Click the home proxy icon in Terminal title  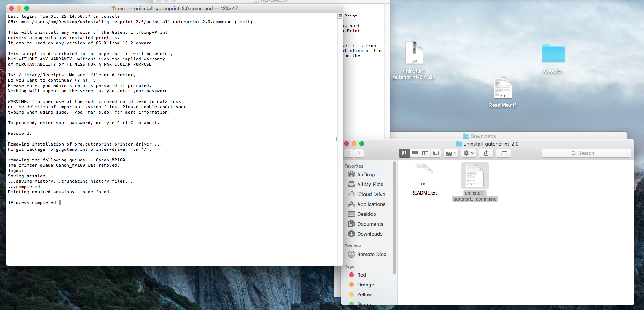click(113, 8)
